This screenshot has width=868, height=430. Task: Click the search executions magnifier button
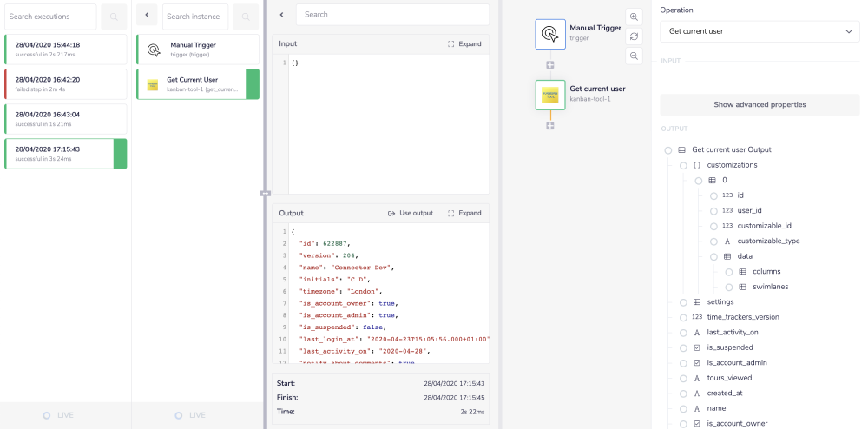coord(114,17)
